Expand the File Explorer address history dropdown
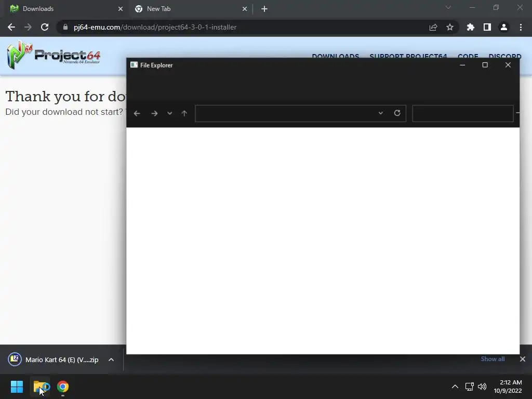The image size is (532, 399). coord(381,113)
